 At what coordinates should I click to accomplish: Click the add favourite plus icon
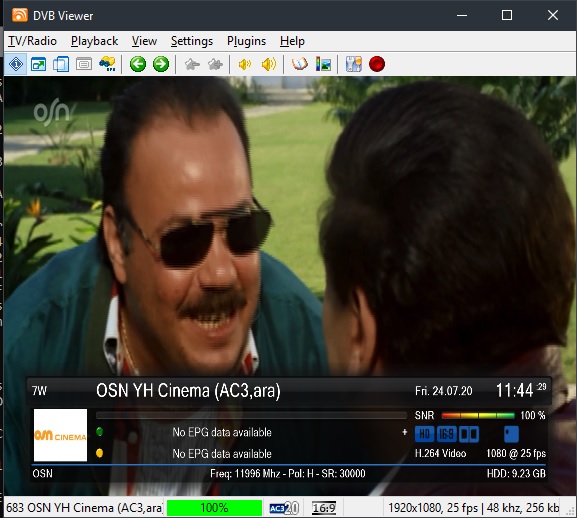[x=215, y=65]
